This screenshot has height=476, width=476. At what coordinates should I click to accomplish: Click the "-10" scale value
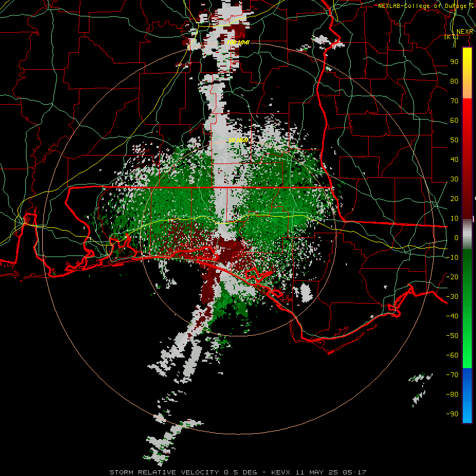click(452, 258)
